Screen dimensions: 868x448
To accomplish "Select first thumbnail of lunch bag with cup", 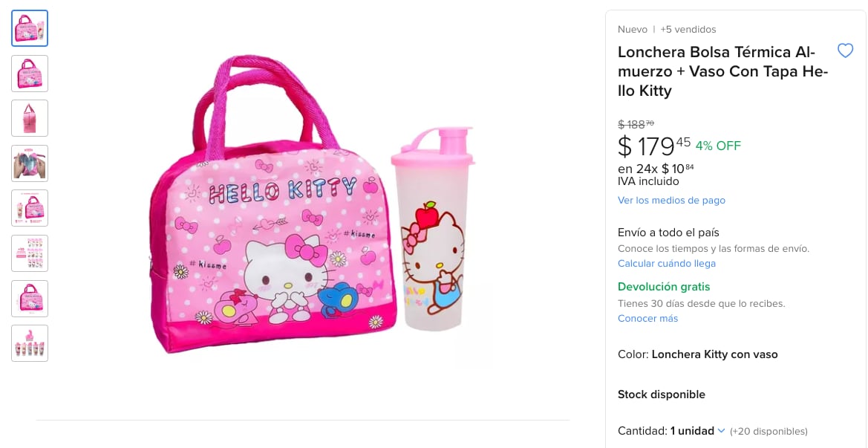I will 30,28.
